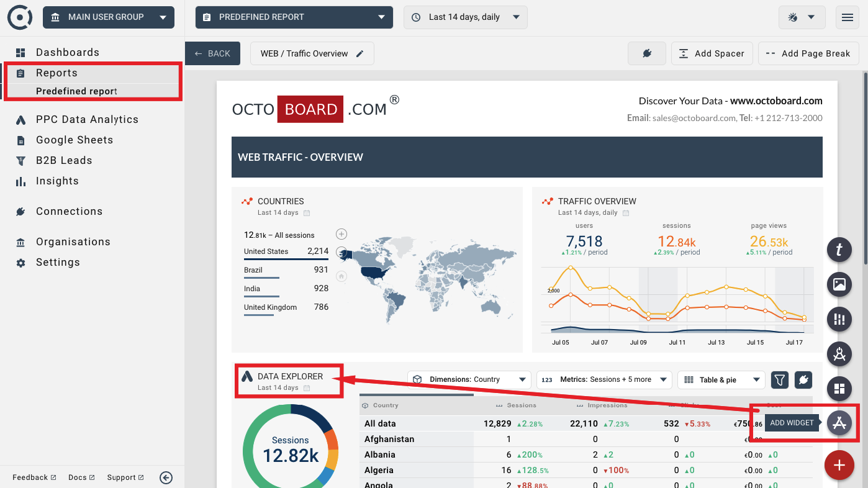Open the hamburger menu icon
Image resolution: width=868 pixels, height=488 pixels.
coord(848,17)
